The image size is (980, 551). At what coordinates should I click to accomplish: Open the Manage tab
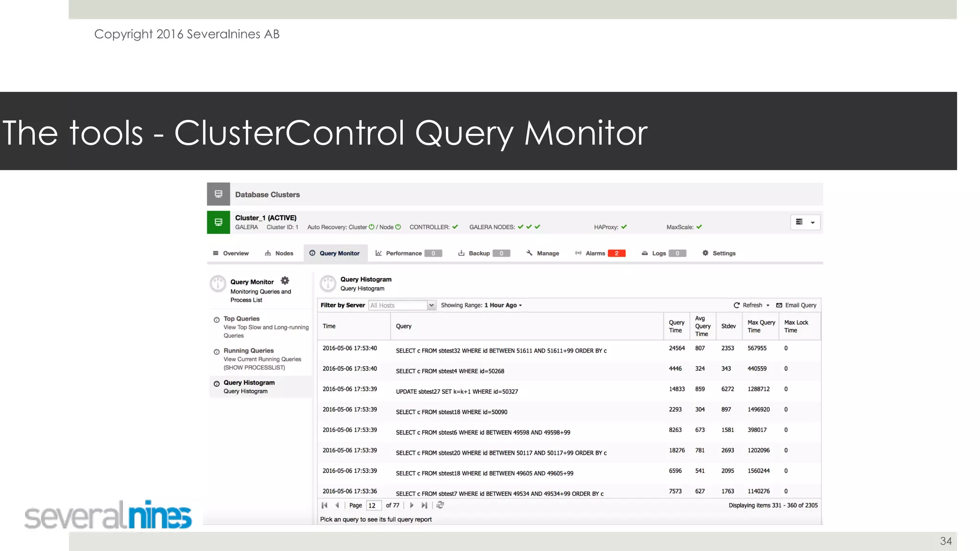[543, 253]
